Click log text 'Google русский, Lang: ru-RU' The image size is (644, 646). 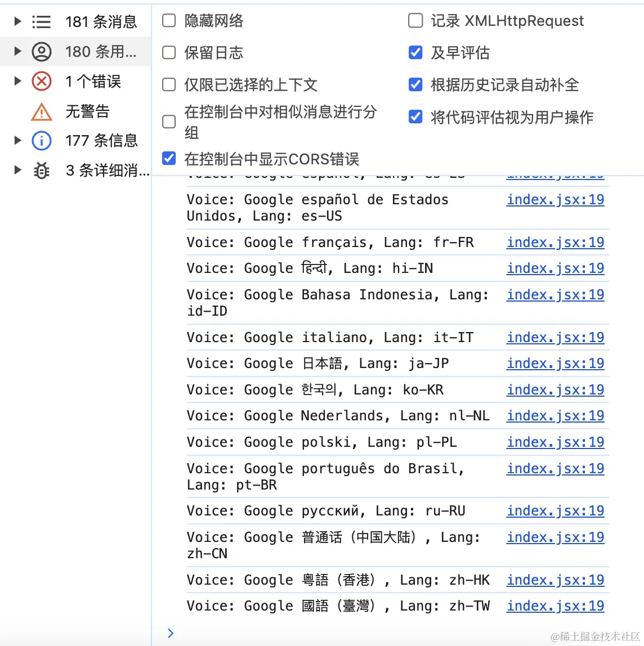coord(355,512)
